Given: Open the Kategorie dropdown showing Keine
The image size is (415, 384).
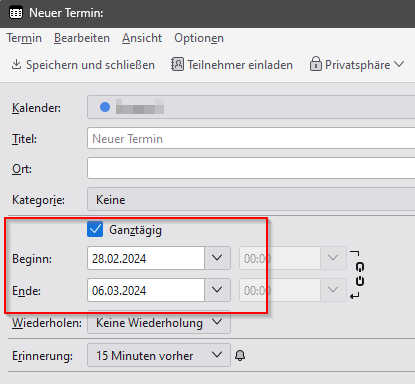Looking at the screenshot, I should pyautogui.click(x=251, y=199).
